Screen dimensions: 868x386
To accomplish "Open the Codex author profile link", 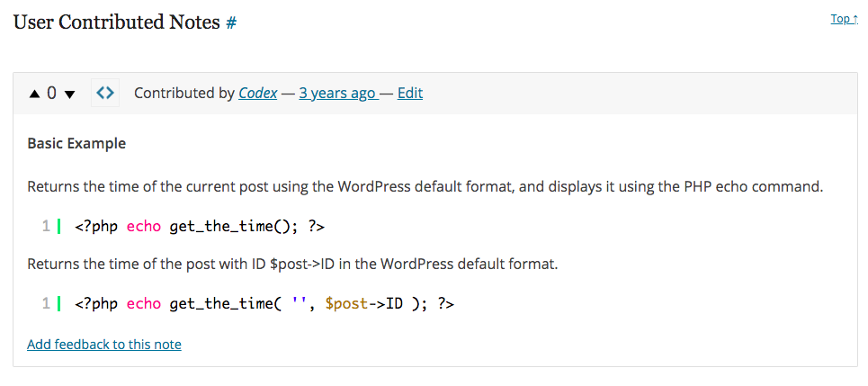I will point(258,93).
